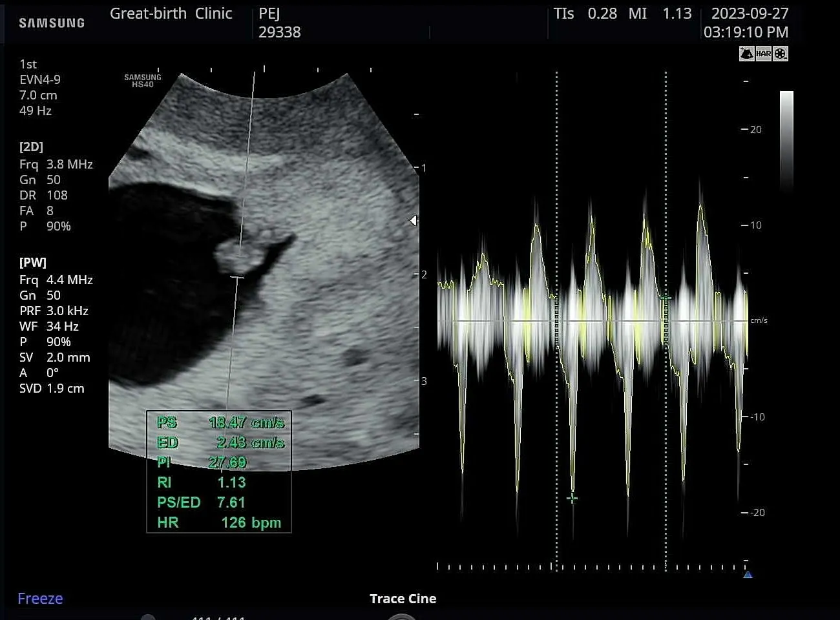
Task: Click the PEJ patient name field
Action: pyautogui.click(x=269, y=14)
